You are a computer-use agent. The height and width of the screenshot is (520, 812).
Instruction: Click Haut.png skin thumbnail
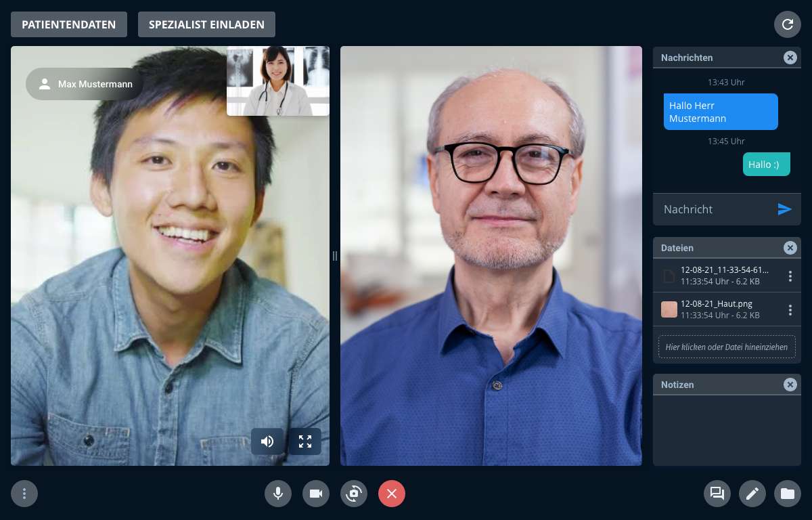point(669,309)
